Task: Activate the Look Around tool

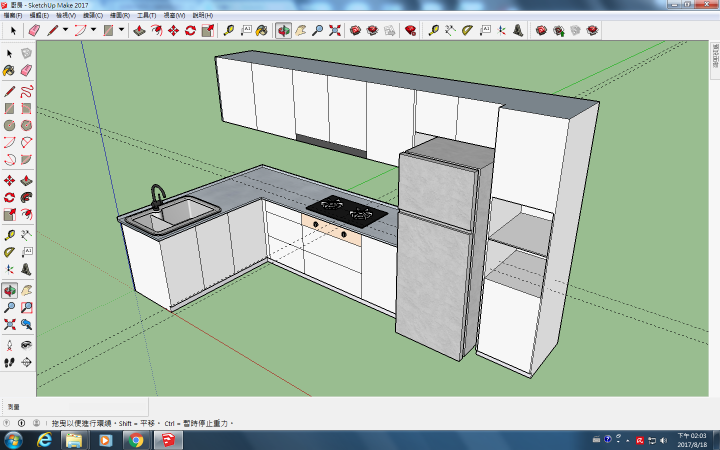Action: 26,345
